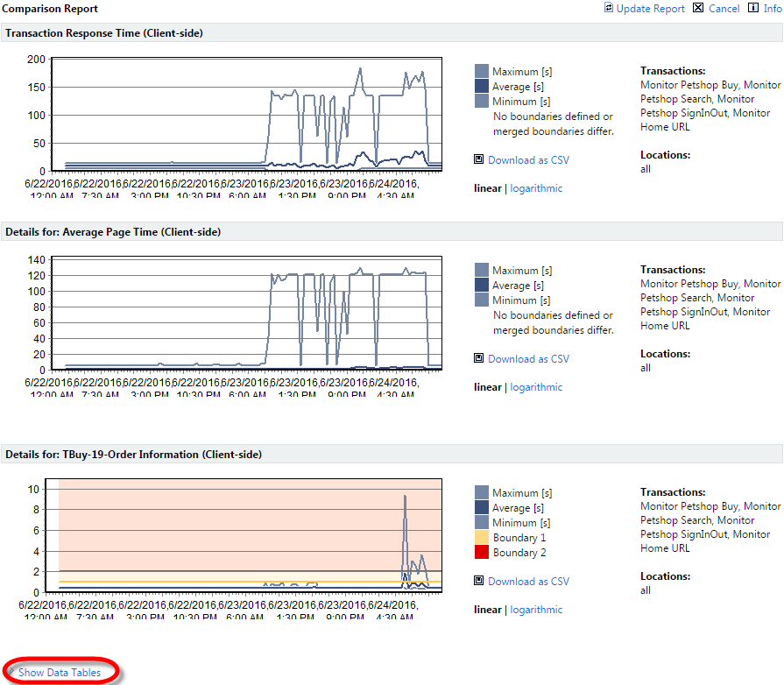Click the Update Report refresh icon
The image size is (784, 685).
point(609,8)
